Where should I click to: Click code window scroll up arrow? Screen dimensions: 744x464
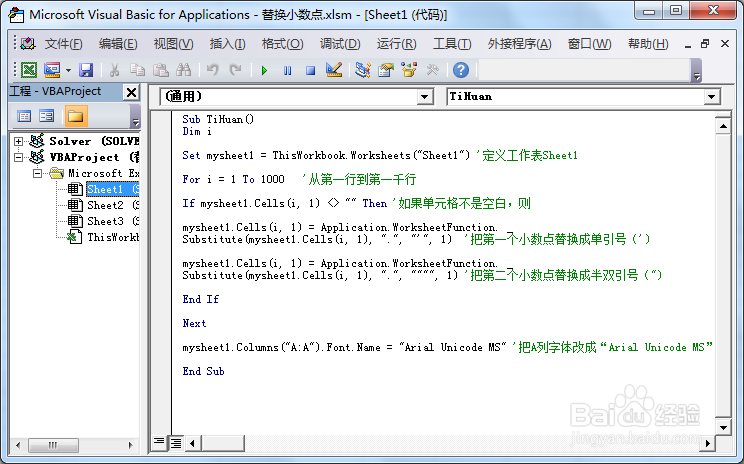723,126
